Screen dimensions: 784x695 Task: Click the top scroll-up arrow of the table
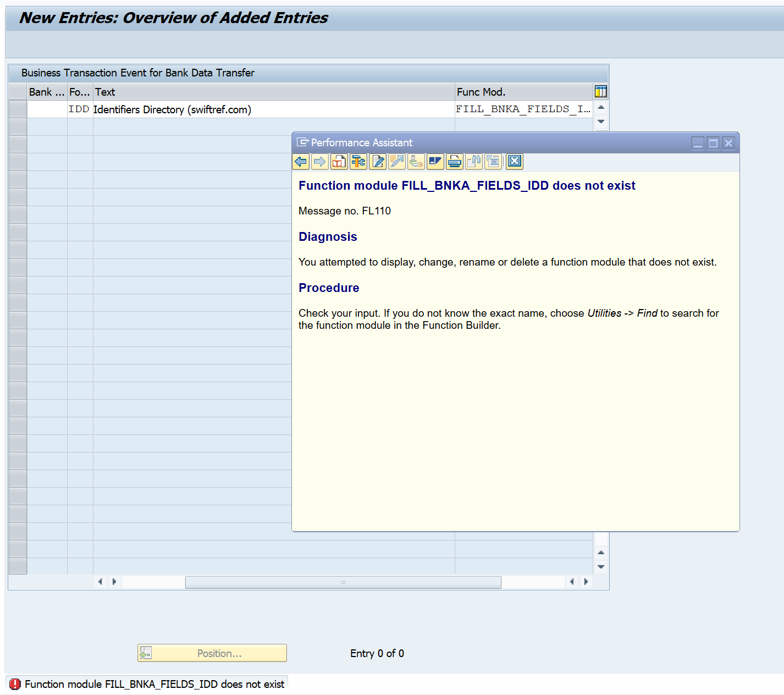(x=601, y=107)
